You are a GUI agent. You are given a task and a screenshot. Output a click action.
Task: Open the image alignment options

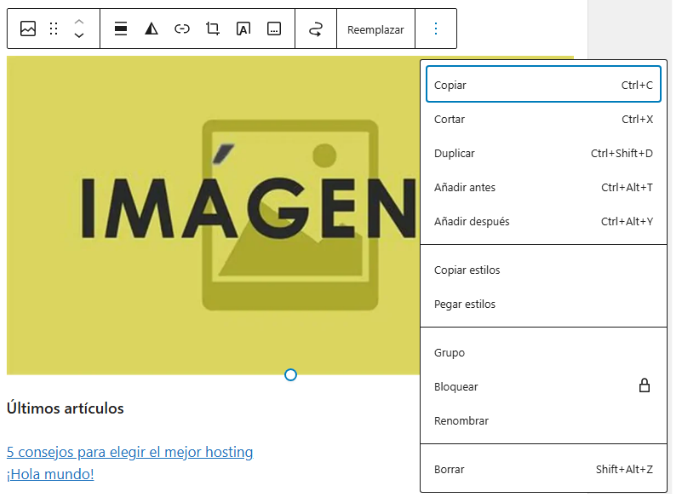[x=121, y=29]
